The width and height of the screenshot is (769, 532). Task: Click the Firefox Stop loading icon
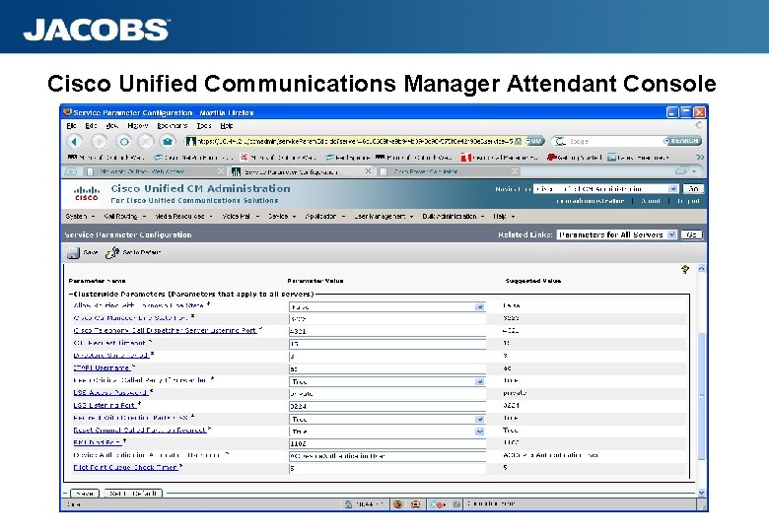[146, 142]
